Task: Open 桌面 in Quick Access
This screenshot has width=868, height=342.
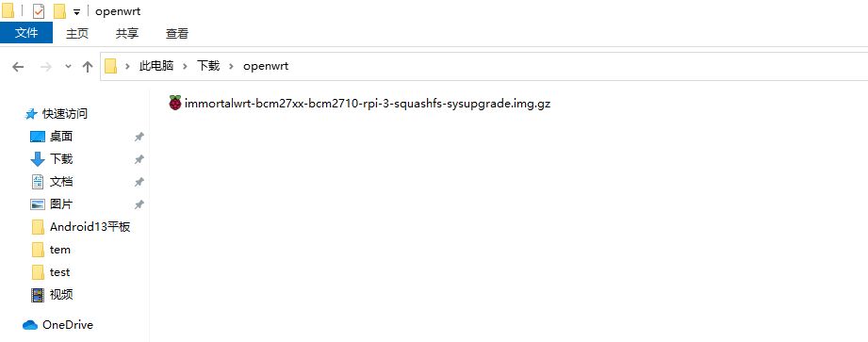Action: pos(61,136)
